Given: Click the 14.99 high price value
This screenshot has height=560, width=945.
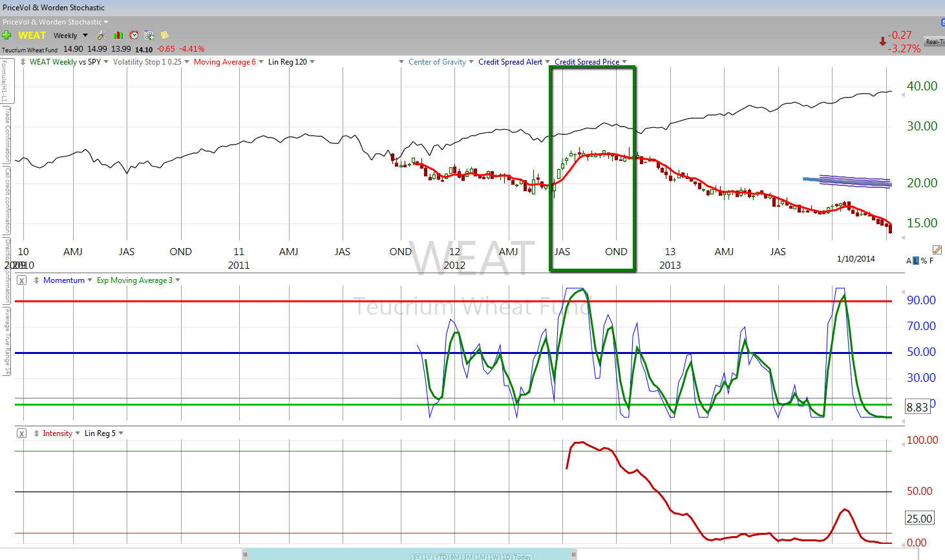Looking at the screenshot, I should (x=97, y=49).
